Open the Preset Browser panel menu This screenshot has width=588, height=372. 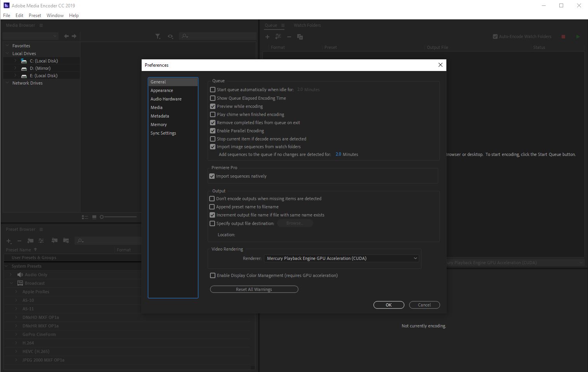pyautogui.click(x=41, y=229)
